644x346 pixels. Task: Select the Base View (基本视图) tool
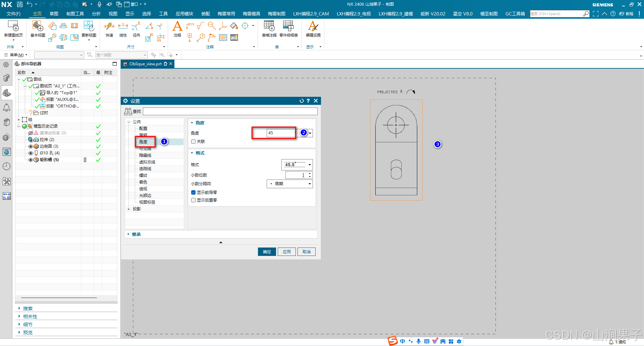click(38, 29)
